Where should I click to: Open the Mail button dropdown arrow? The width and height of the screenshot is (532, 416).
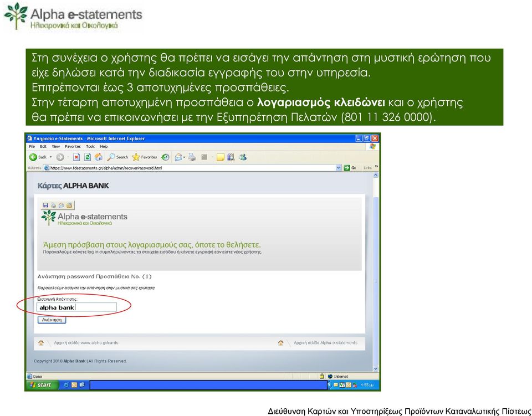pos(184,157)
